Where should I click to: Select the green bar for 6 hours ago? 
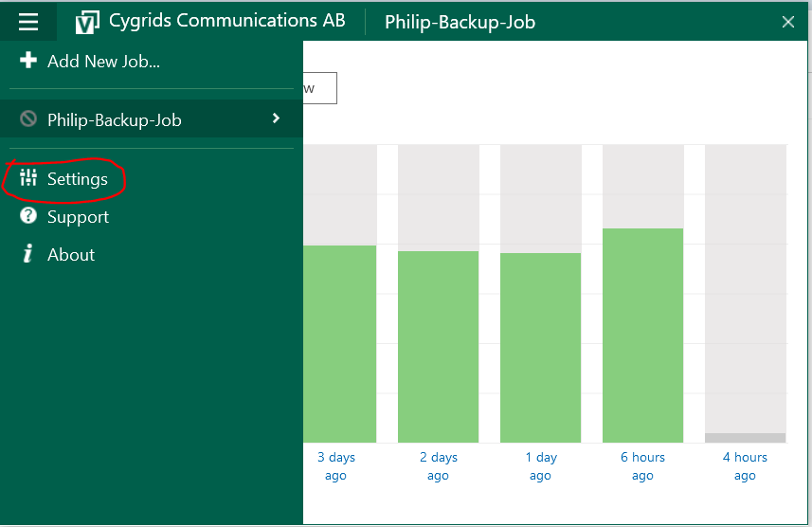[x=642, y=335]
